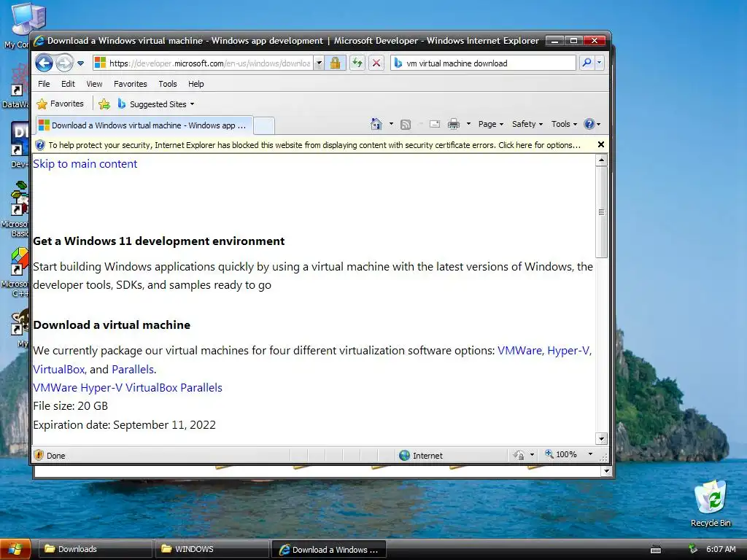This screenshot has height=560, width=747.
Task: Open the View menu
Action: coord(94,84)
